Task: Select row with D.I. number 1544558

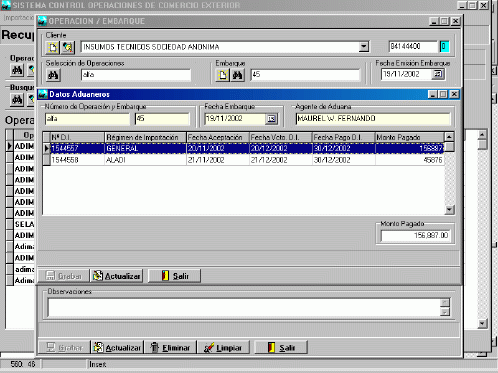Action: coord(247,160)
